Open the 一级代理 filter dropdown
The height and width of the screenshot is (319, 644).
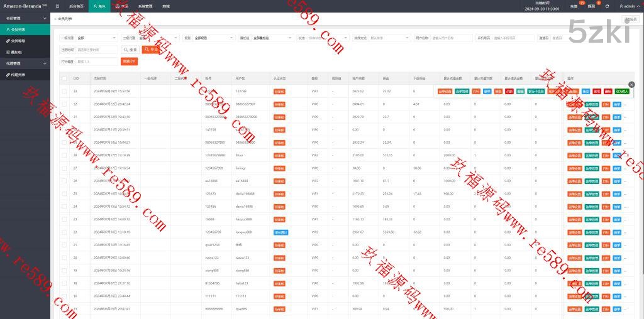pyautogui.click(x=97, y=38)
